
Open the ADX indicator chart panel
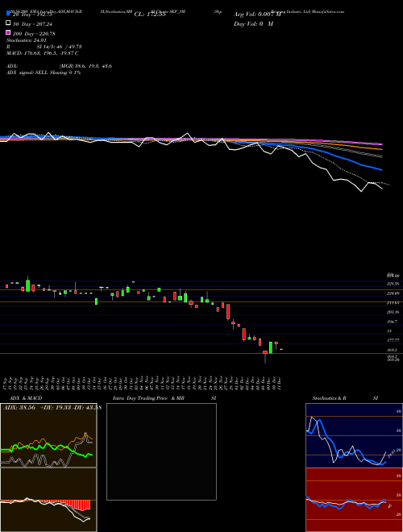(48, 435)
